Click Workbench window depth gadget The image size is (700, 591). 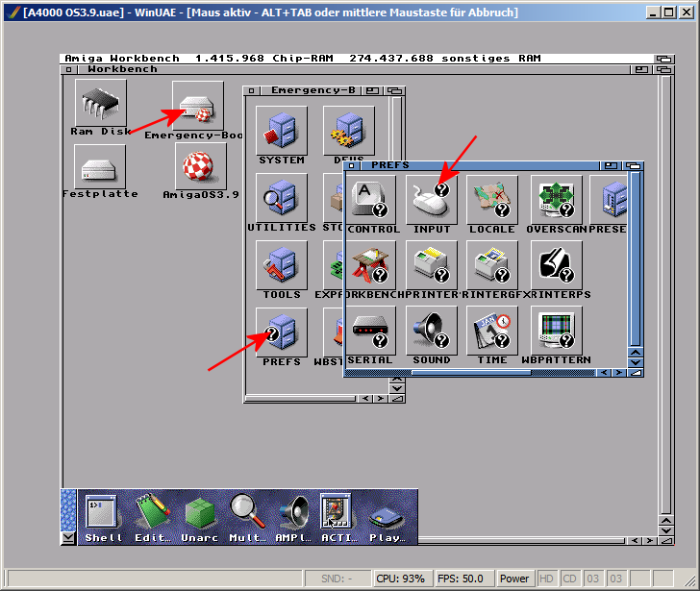click(663, 69)
